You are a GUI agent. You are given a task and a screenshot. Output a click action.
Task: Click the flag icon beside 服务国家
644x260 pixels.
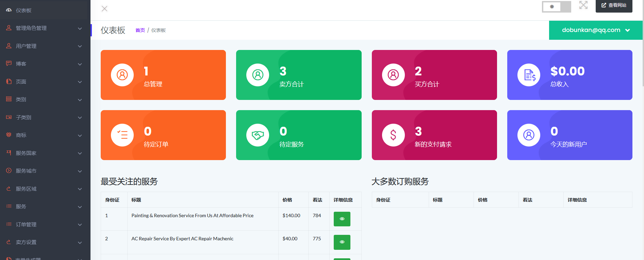pyautogui.click(x=9, y=153)
